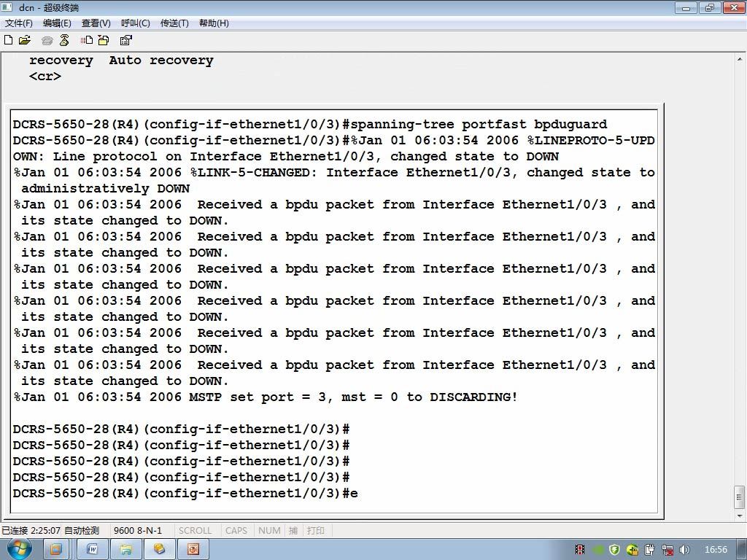Click the 捕 status indicator
This screenshot has height=560, width=747.
click(293, 531)
